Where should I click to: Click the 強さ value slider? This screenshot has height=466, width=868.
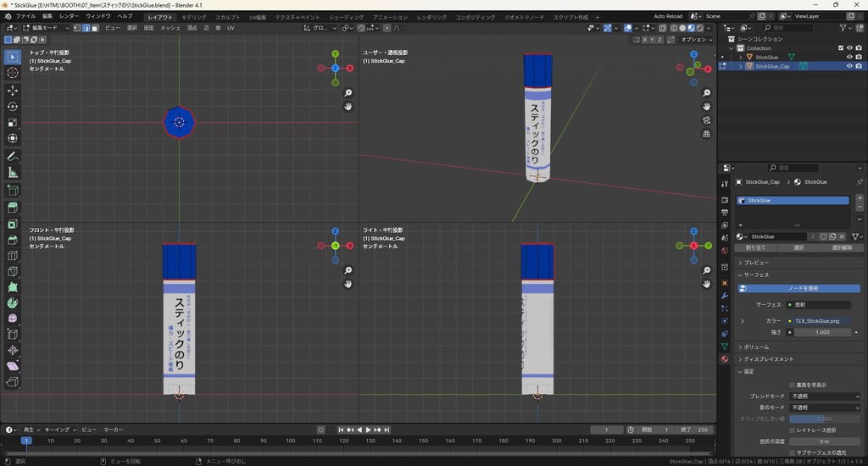point(821,332)
